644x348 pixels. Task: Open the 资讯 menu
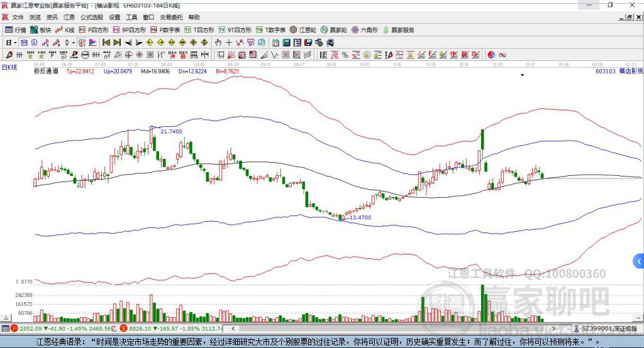pos(52,17)
